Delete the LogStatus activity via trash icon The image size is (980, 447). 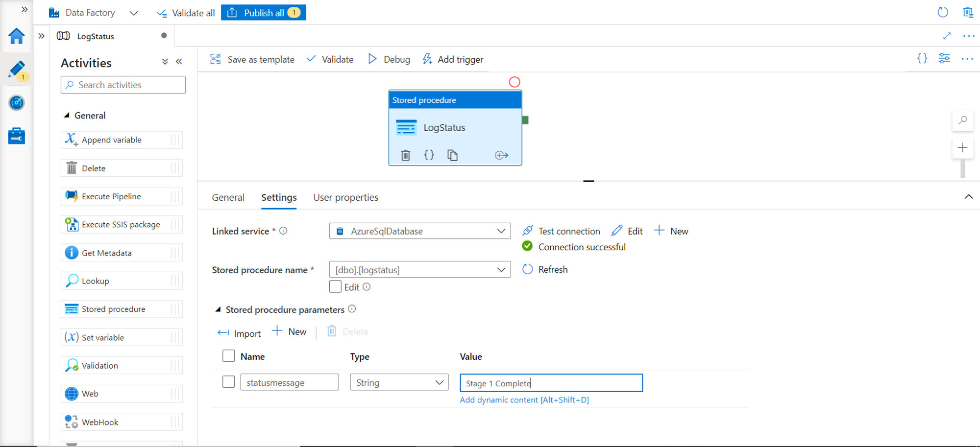pos(405,155)
